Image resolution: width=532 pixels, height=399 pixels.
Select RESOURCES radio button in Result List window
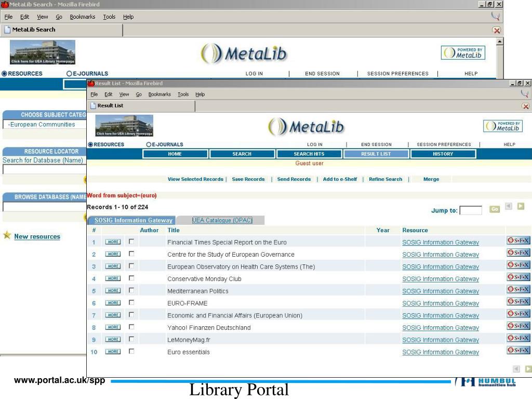point(90,144)
